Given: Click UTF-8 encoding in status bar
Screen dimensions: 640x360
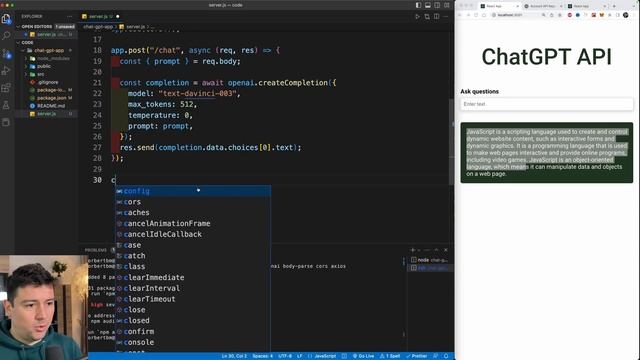Looking at the screenshot, I should (x=284, y=356).
